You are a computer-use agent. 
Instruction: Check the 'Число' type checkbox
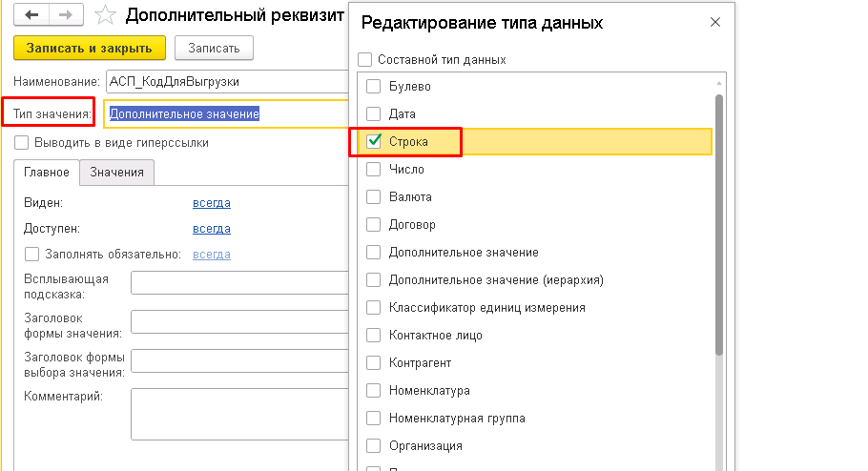pos(374,170)
